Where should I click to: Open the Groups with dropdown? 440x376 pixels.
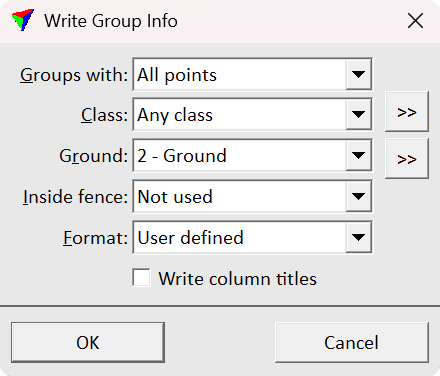(252, 74)
